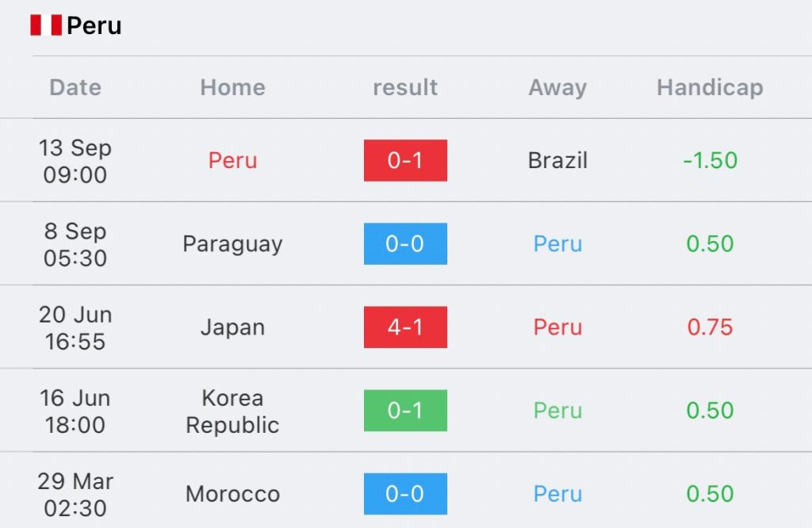Viewport: 812px width, 528px height.
Task: Click Brazil in the Away column
Action: point(557,160)
